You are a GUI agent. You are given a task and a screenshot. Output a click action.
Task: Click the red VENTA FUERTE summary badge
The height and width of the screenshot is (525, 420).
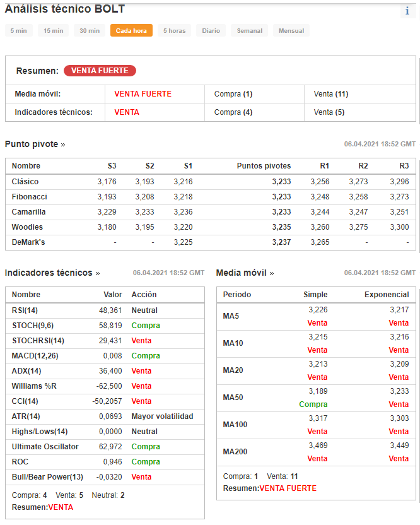click(x=100, y=71)
